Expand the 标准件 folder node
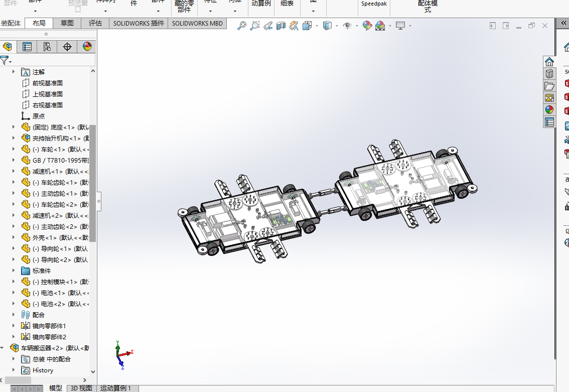 click(14, 271)
